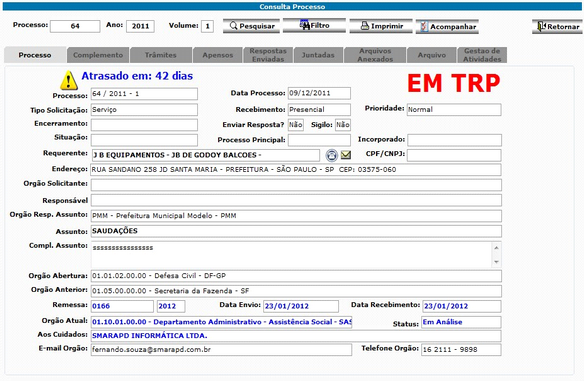
Task: Click the empty CPF/CNPJ field
Action: [x=454, y=155]
